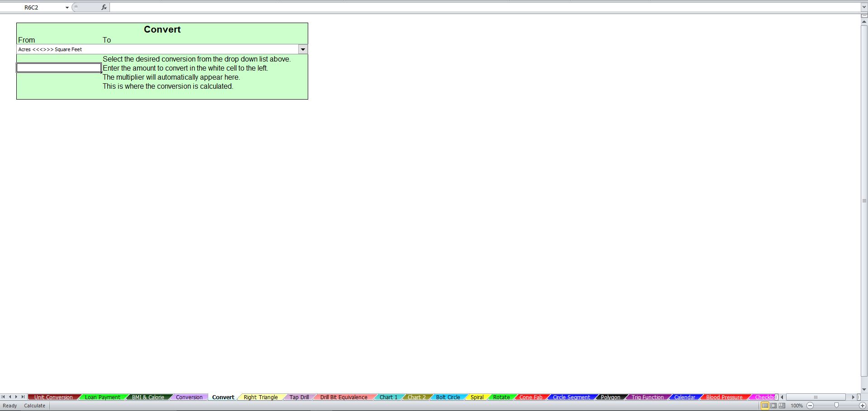Click the vertical split box above scrollbar
The image size is (868, 411).
tap(864, 16)
